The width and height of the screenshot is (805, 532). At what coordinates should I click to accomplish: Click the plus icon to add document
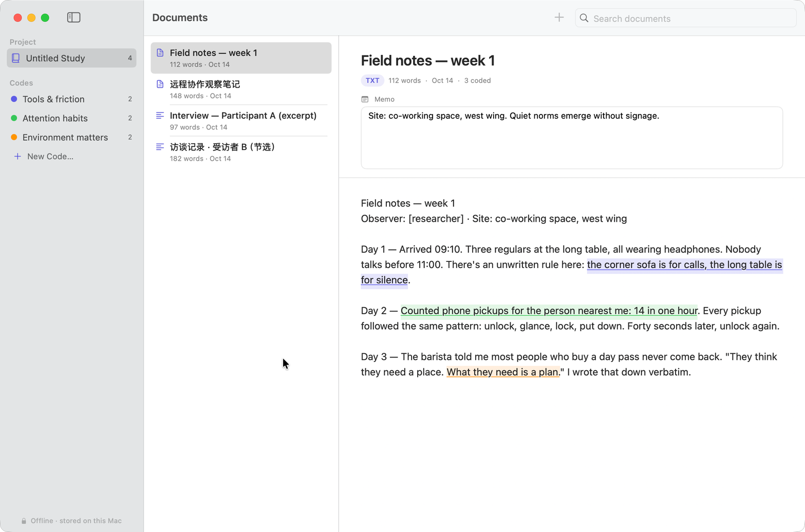(559, 17)
